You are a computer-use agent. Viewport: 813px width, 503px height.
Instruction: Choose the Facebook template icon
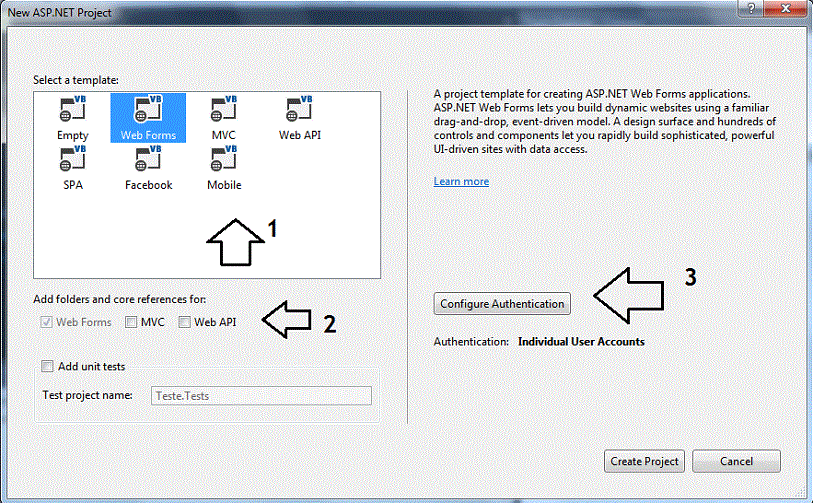pyautogui.click(x=148, y=168)
